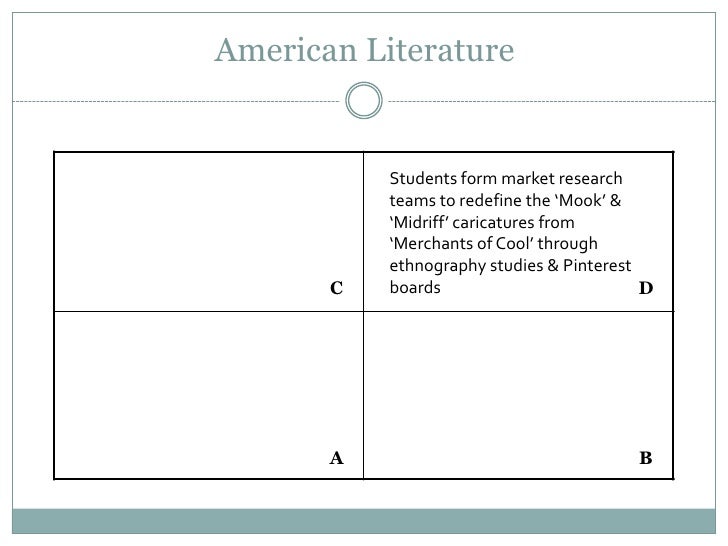Click the word 'Pinterest' in quadrant D
This screenshot has height=546, width=728.
pyautogui.click(x=597, y=265)
